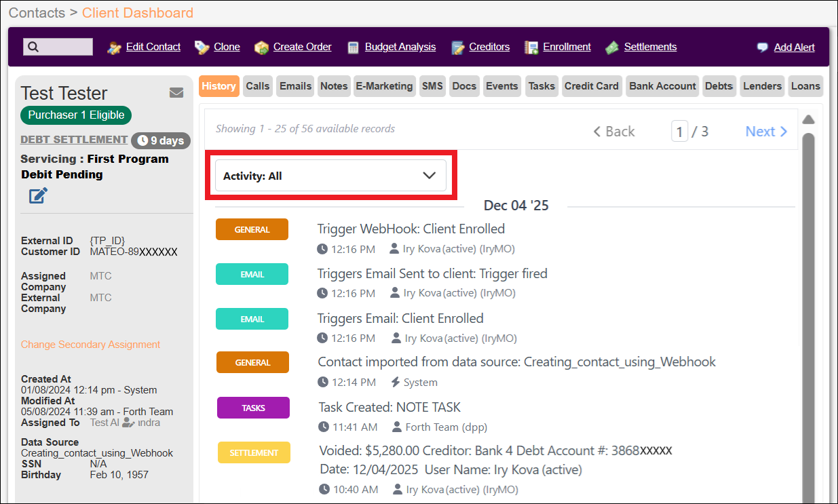Viewport: 838px width, 504px height.
Task: Open the Credit Card tab
Action: pos(592,86)
